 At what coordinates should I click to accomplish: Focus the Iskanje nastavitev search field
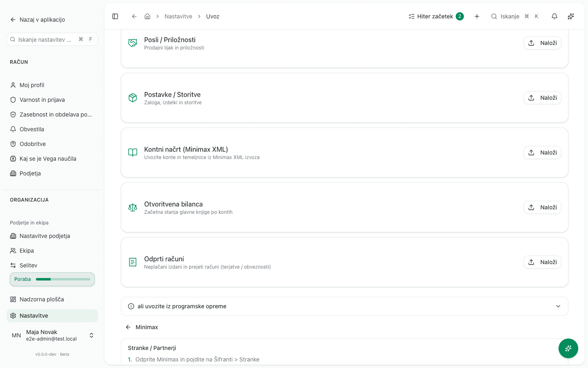(x=52, y=39)
